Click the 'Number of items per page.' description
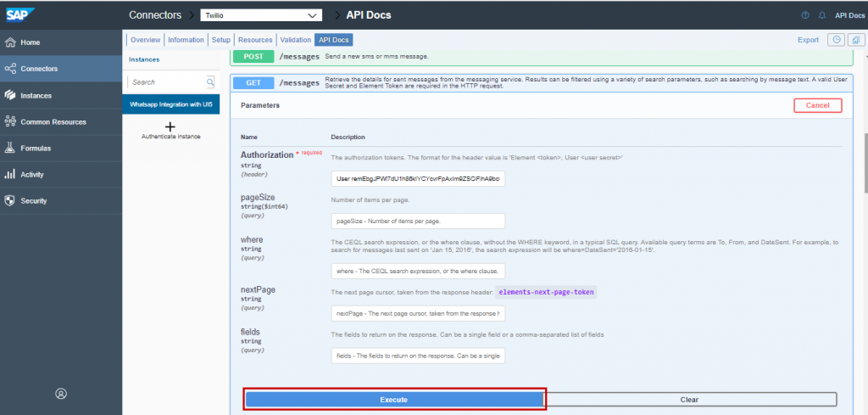Viewport: 868px width, 415px height. (x=370, y=200)
